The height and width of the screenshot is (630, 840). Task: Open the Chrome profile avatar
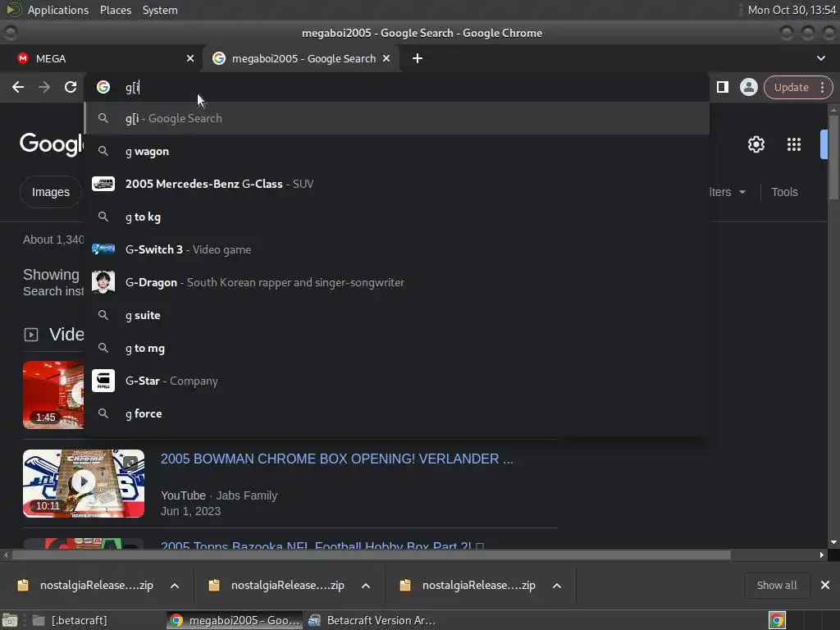pyautogui.click(x=748, y=87)
